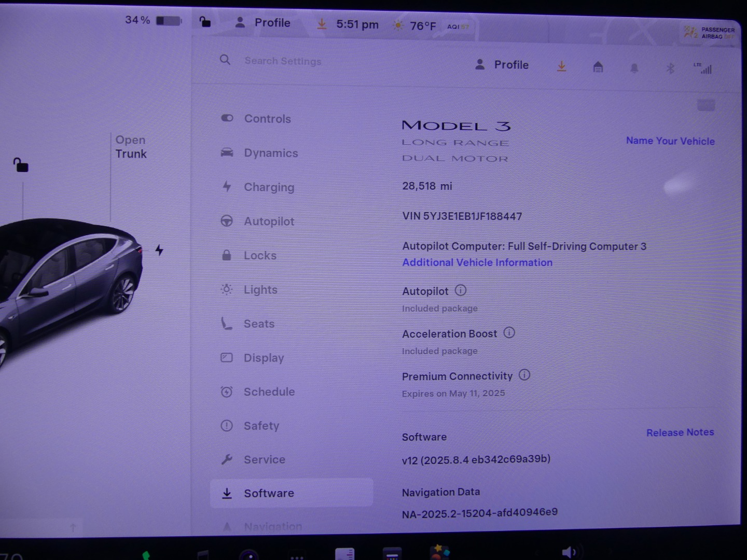Show Autopilot package info icon
The width and height of the screenshot is (747, 560).
(x=461, y=290)
